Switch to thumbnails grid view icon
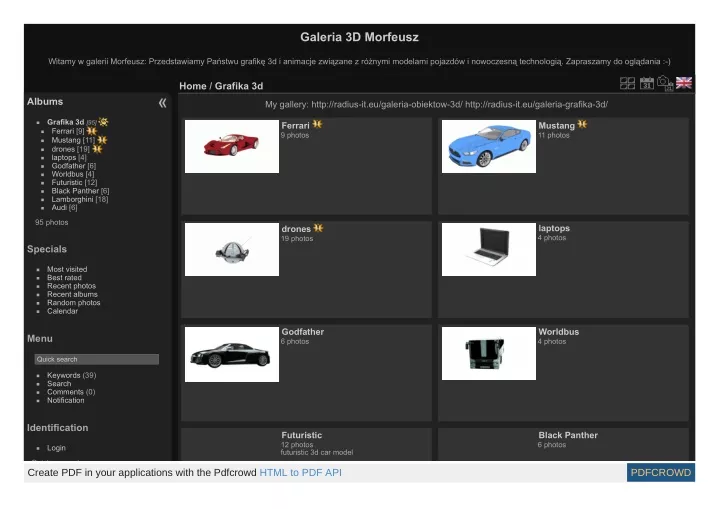The height and width of the screenshot is (509, 720). coord(627,83)
